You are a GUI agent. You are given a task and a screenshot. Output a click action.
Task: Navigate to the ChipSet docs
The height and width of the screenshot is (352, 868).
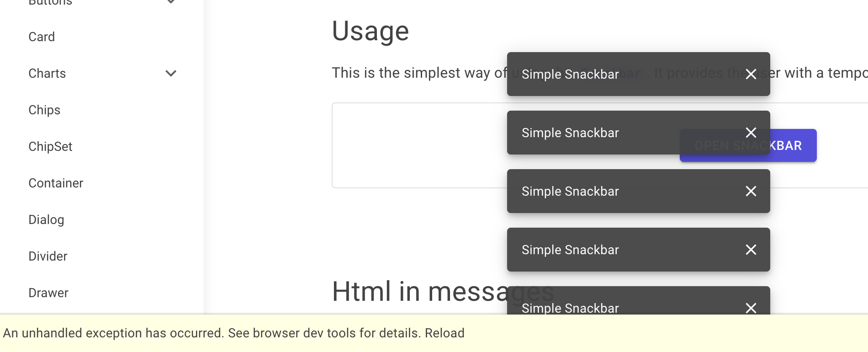click(x=50, y=146)
